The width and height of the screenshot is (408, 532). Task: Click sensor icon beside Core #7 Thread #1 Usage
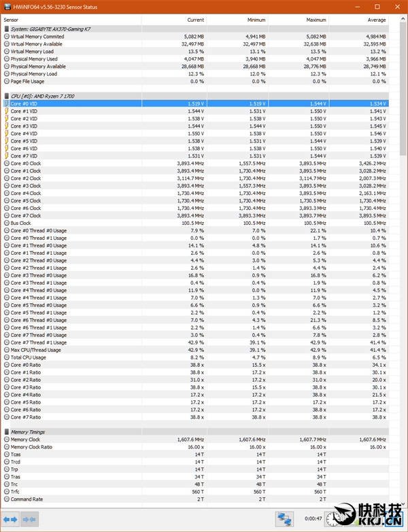pos(6,342)
